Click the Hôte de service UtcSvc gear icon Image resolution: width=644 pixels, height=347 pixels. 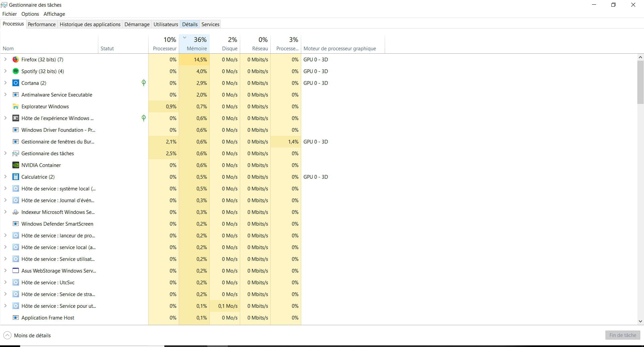[x=15, y=282]
